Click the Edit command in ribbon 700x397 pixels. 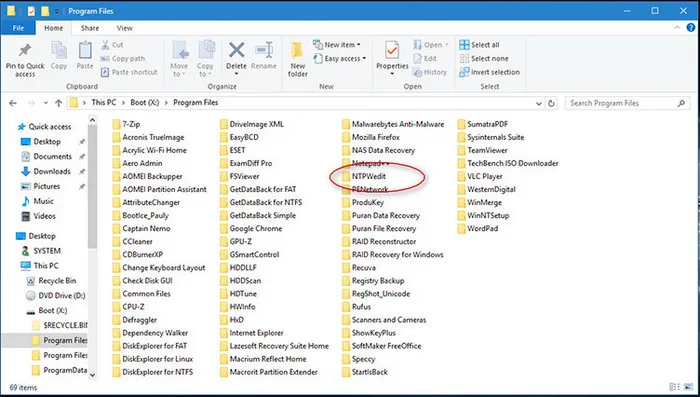tap(425, 59)
